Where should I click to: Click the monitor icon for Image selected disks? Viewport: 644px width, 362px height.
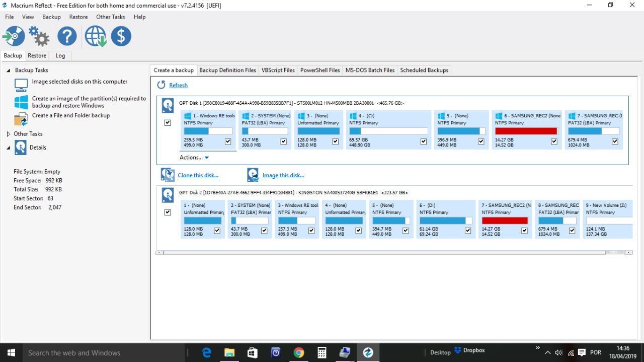(21, 85)
